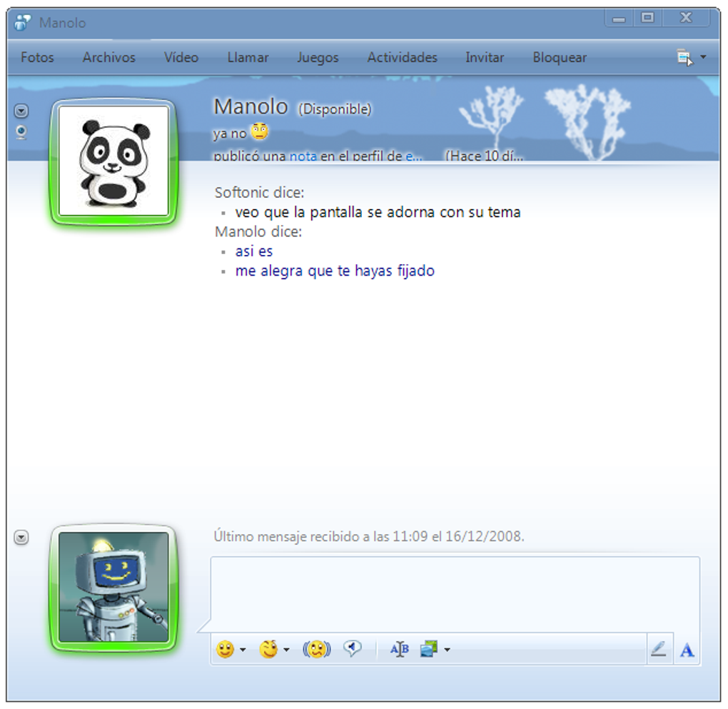Click the show menu icon in toolbar
728x709 pixels.
click(684, 58)
